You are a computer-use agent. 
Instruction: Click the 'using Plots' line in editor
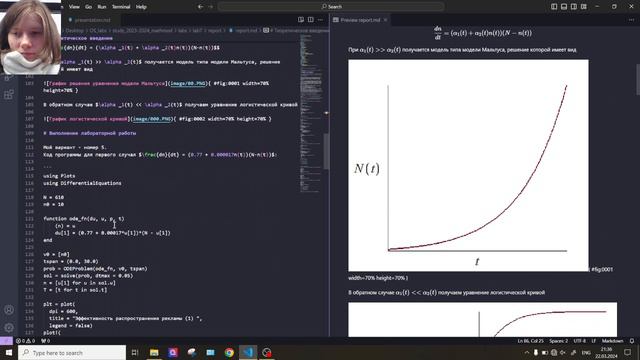click(59, 176)
